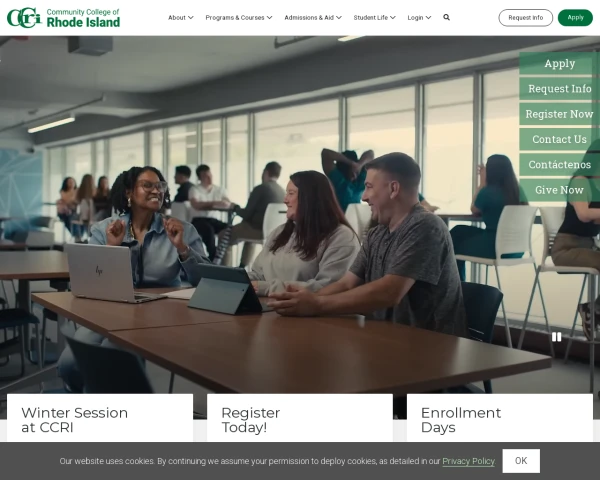The height and width of the screenshot is (480, 600).
Task: Expand the Login menu
Action: [419, 18]
